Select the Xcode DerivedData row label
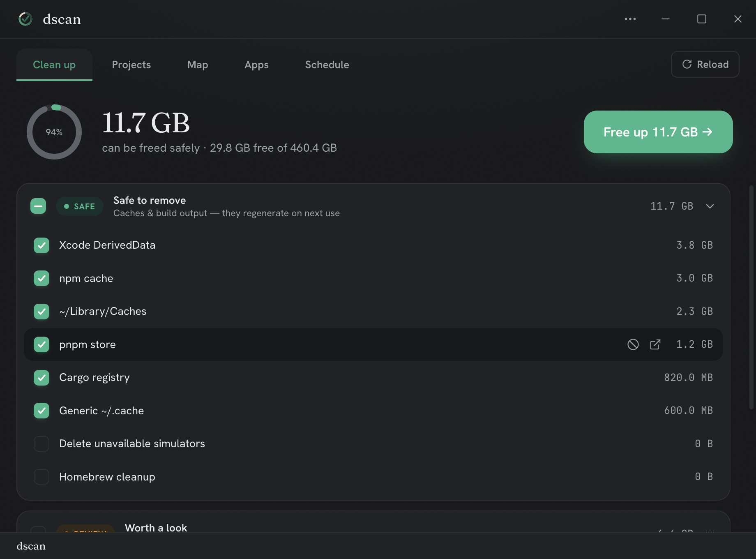756x559 pixels. pos(107,245)
